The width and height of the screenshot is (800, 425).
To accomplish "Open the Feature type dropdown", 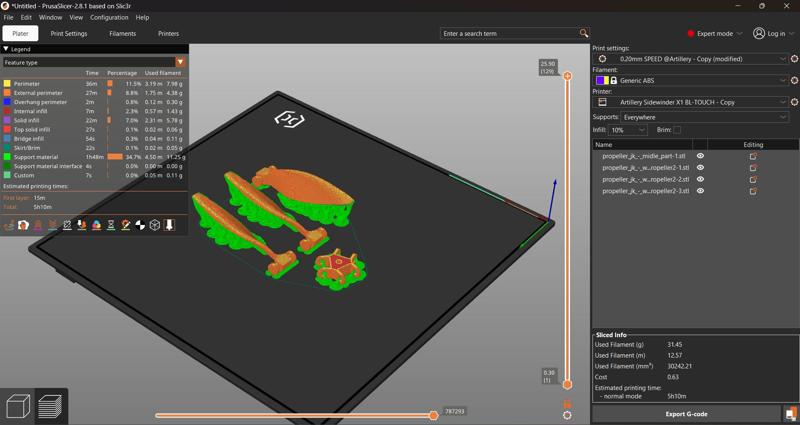I will point(180,62).
